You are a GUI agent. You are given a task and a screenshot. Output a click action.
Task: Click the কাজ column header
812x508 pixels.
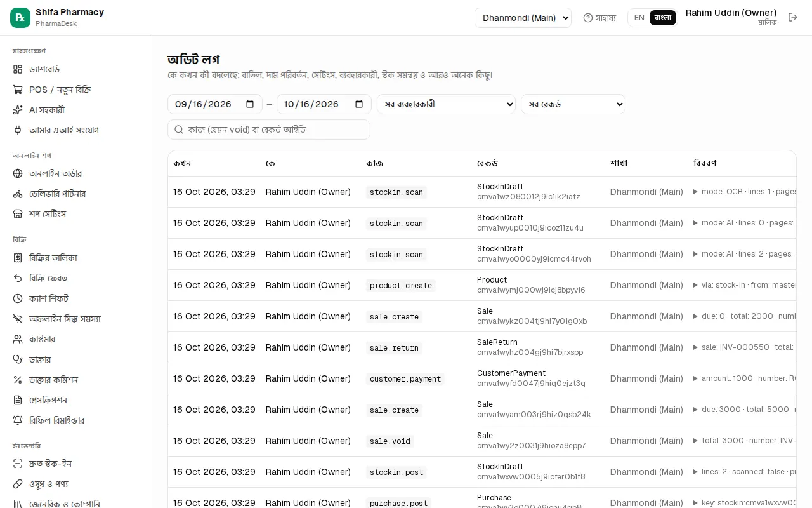click(x=374, y=163)
